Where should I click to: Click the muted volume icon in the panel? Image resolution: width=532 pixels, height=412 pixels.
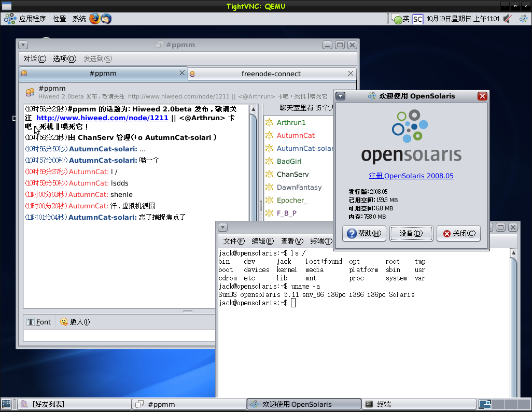coord(508,19)
